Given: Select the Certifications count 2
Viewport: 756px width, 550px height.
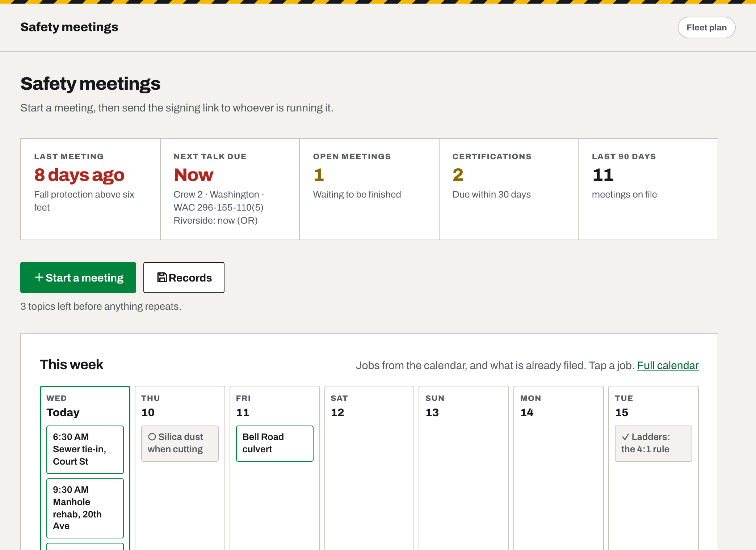Looking at the screenshot, I should click(458, 175).
